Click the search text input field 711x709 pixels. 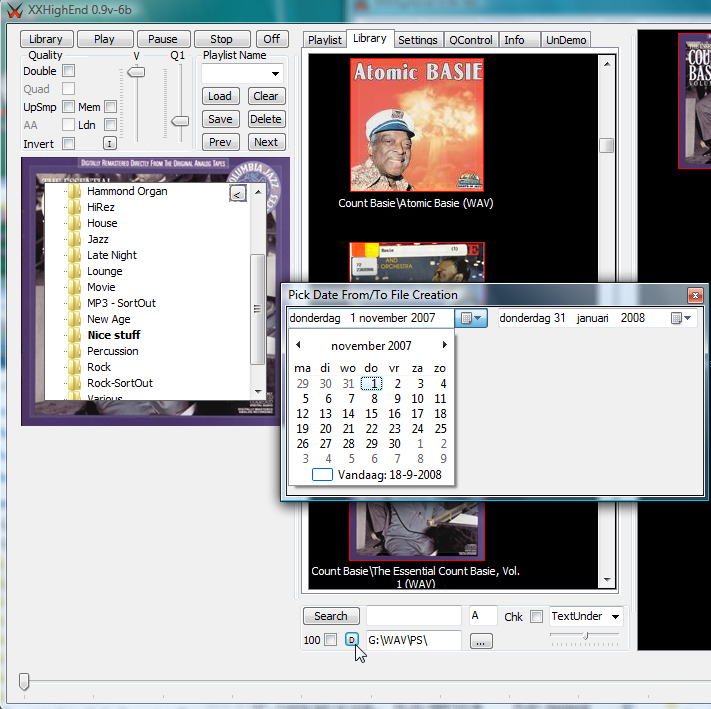(x=414, y=616)
